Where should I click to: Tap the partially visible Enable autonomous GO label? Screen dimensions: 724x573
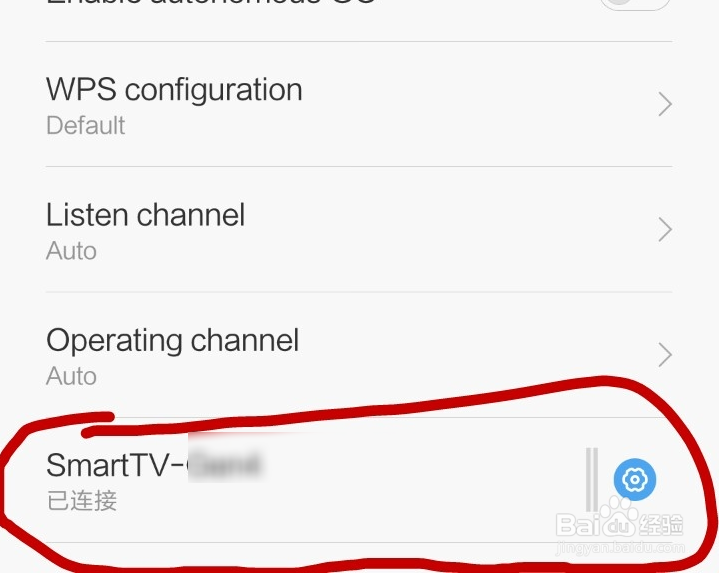pos(211,2)
